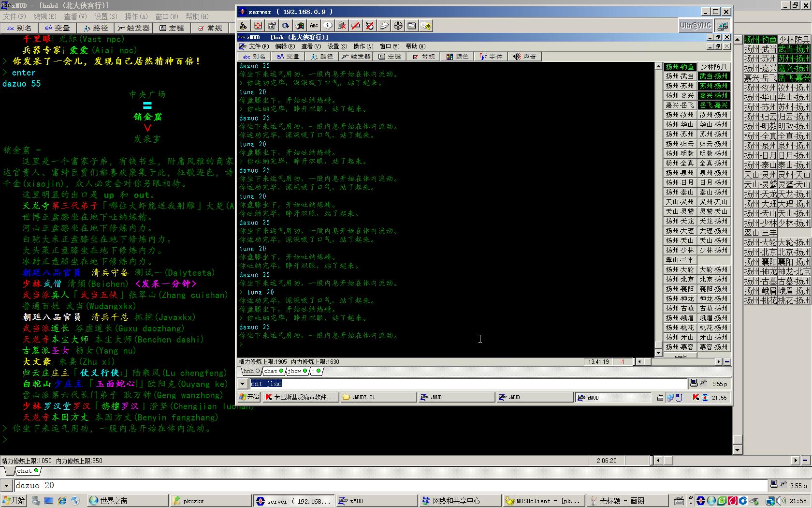The height and width of the screenshot is (508, 812).
Task: Open 窗口(W) menu in the background zMUD window
Action: (167, 16)
